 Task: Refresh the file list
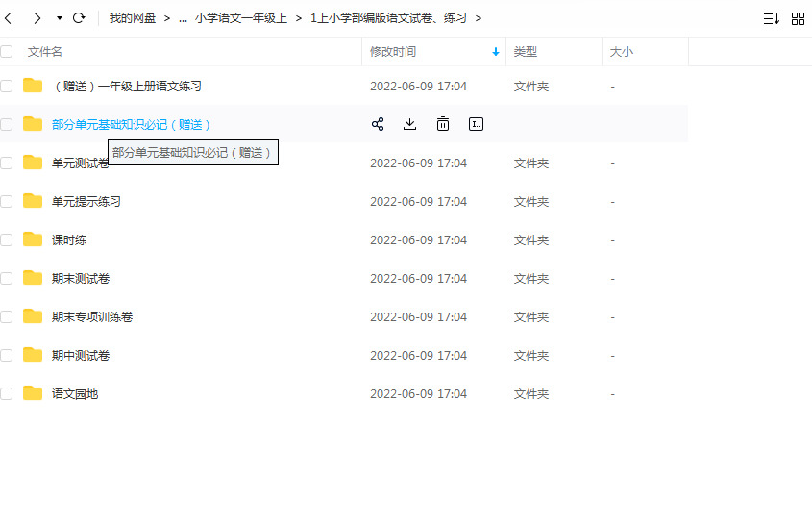coord(79,18)
